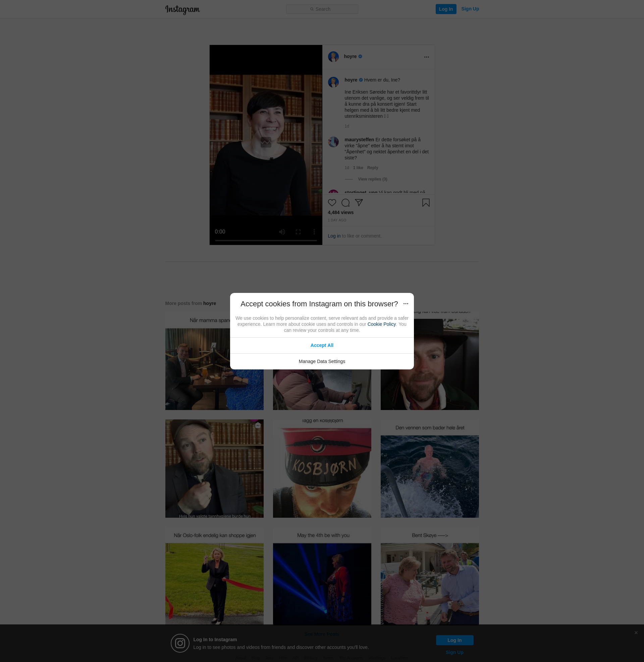The width and height of the screenshot is (644, 662).
Task: Open 'Bent Skøye' post thumbnail
Action: (x=430, y=576)
